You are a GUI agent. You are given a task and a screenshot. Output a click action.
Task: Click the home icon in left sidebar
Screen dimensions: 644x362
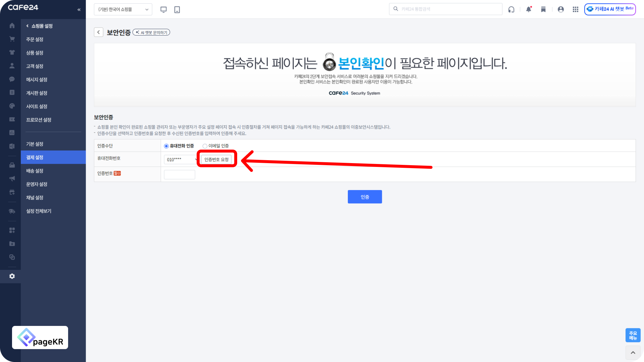[x=12, y=26]
